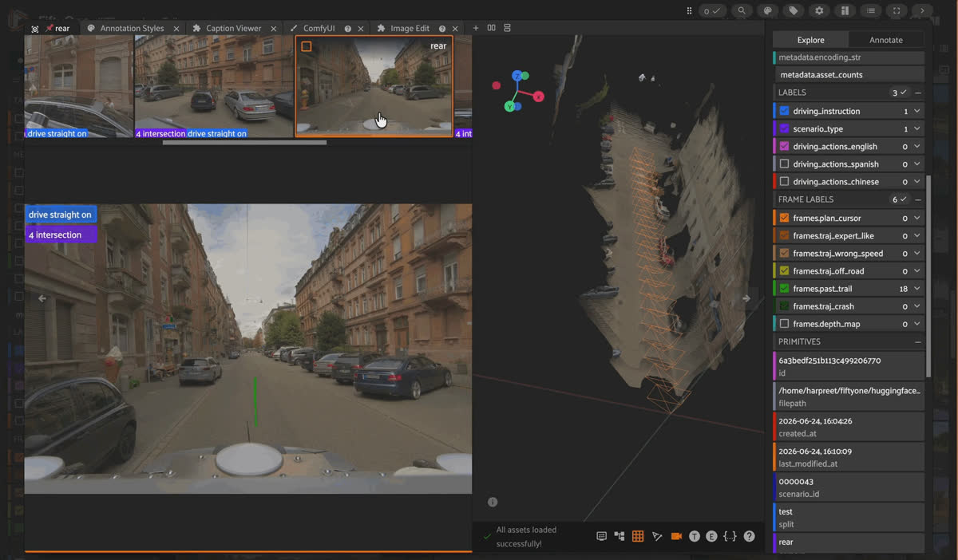Toggle frames.plan_cursor checkbox
Viewport: 958px width, 560px height.
(784, 218)
